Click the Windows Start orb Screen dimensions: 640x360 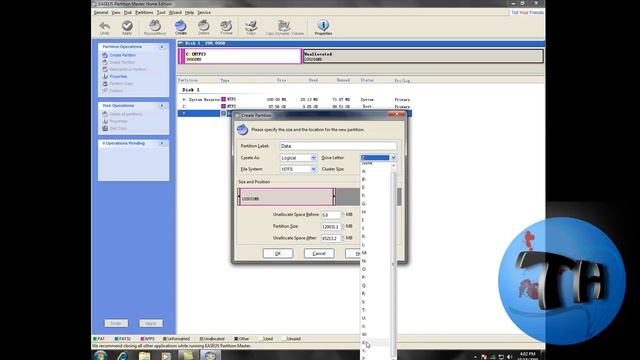click(100, 356)
